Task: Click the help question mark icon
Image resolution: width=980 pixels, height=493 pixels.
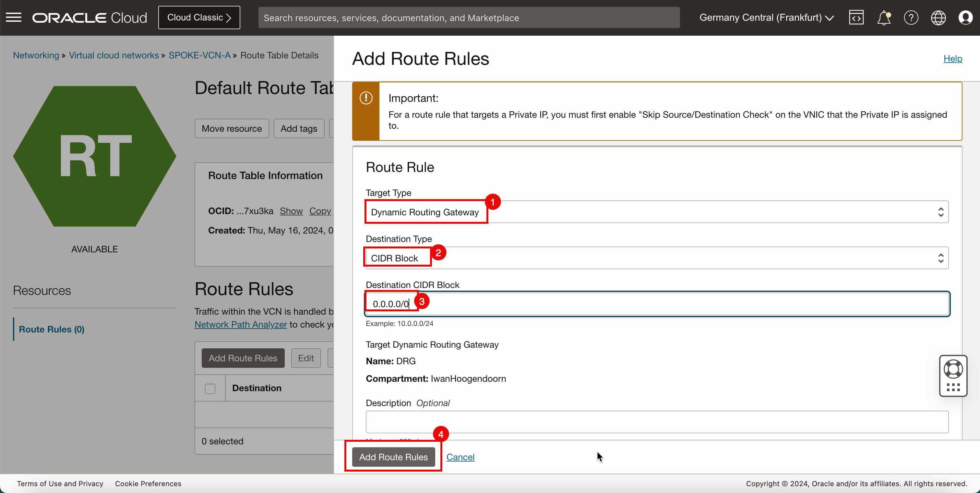Action: (x=911, y=18)
